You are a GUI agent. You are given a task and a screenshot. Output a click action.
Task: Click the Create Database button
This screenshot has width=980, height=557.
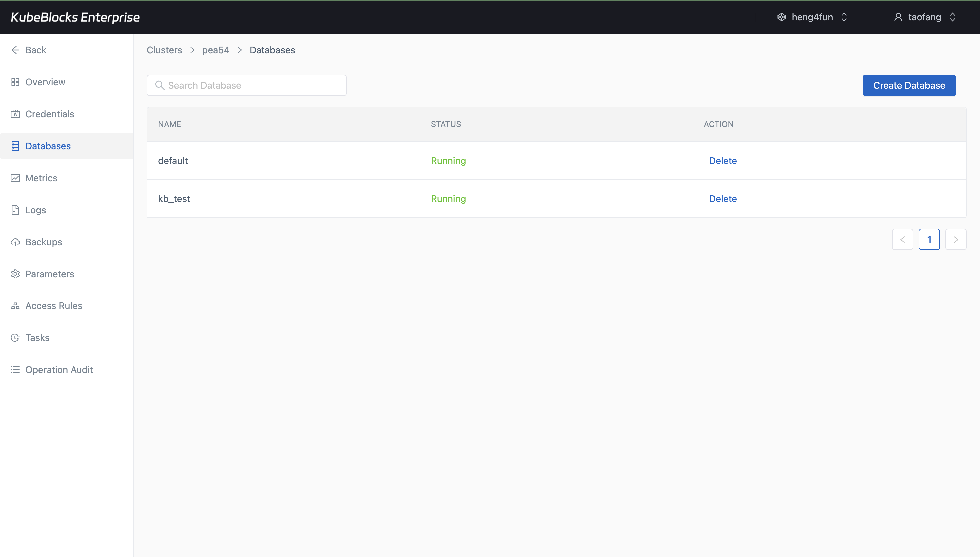pos(909,85)
